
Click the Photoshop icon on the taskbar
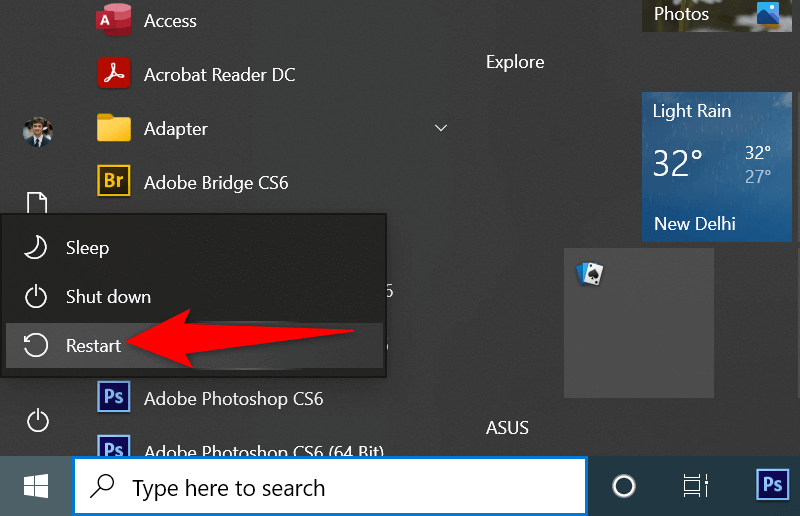pos(772,487)
